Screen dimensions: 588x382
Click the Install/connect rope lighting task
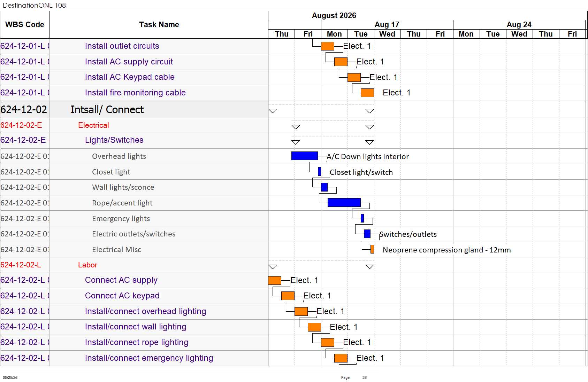(137, 343)
